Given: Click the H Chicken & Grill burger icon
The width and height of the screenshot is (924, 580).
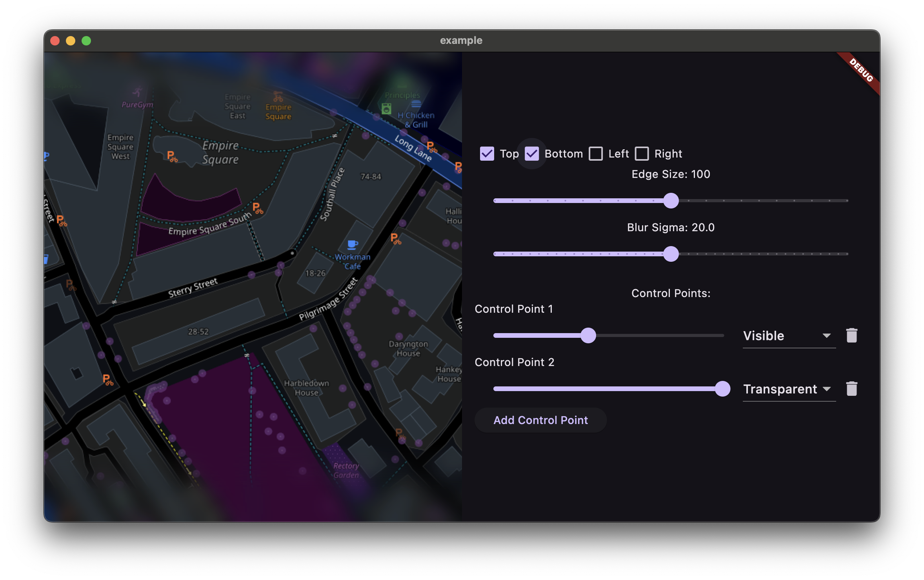Looking at the screenshot, I should pyautogui.click(x=416, y=104).
